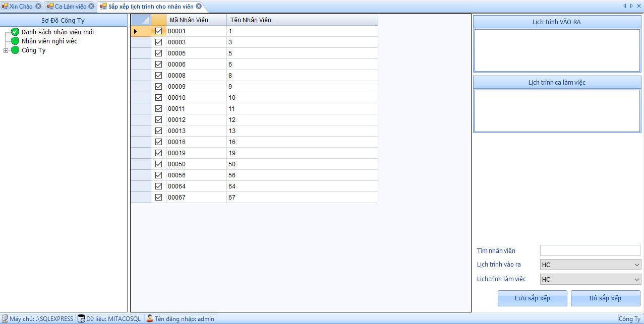Click the user icon next to Tên đăng nhập
Viewport: 644px width, 324px height.
coord(150,318)
